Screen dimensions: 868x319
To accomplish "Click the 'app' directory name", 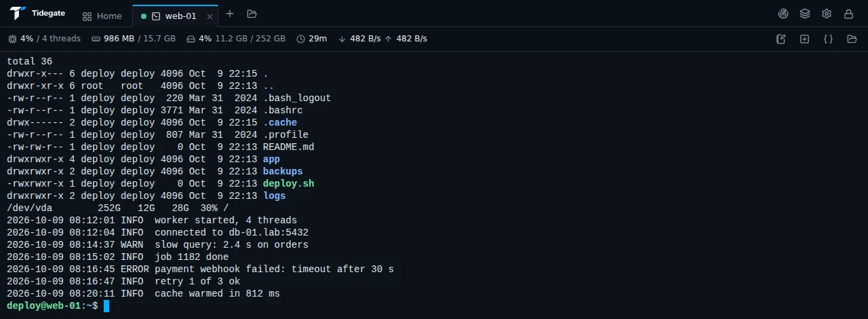I will click(271, 159).
